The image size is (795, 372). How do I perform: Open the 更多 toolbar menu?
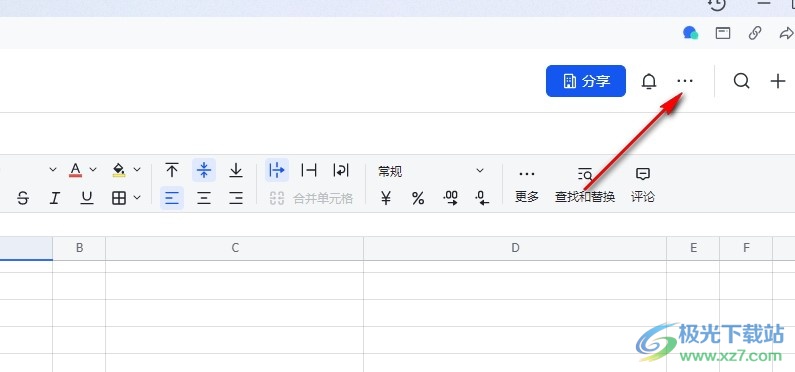click(x=527, y=185)
